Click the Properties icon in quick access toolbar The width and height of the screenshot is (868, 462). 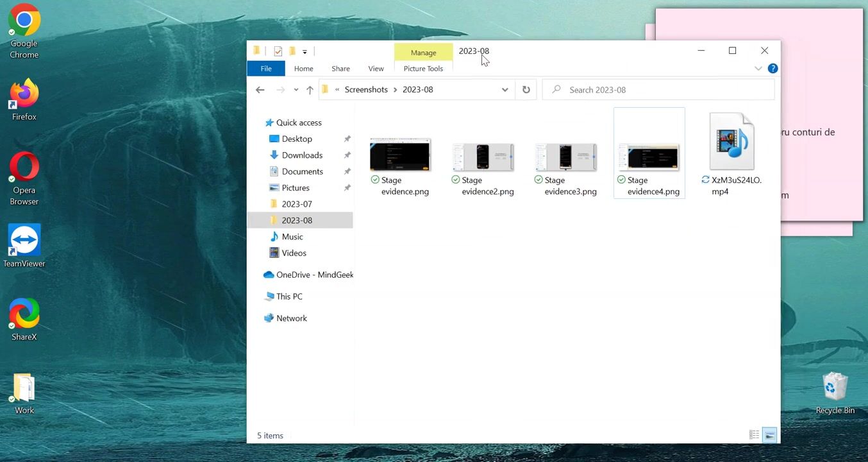278,51
